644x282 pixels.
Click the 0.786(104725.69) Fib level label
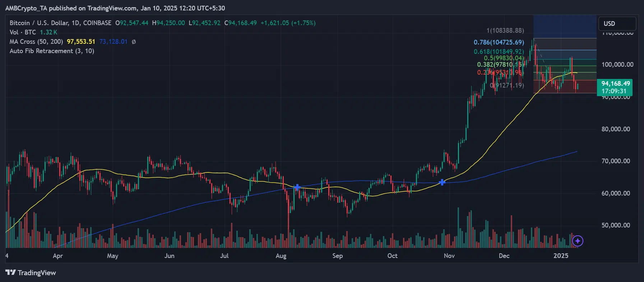coord(499,42)
